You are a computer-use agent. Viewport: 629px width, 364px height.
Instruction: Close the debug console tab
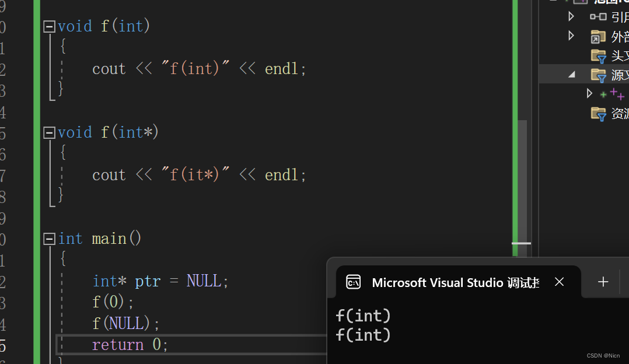559,282
